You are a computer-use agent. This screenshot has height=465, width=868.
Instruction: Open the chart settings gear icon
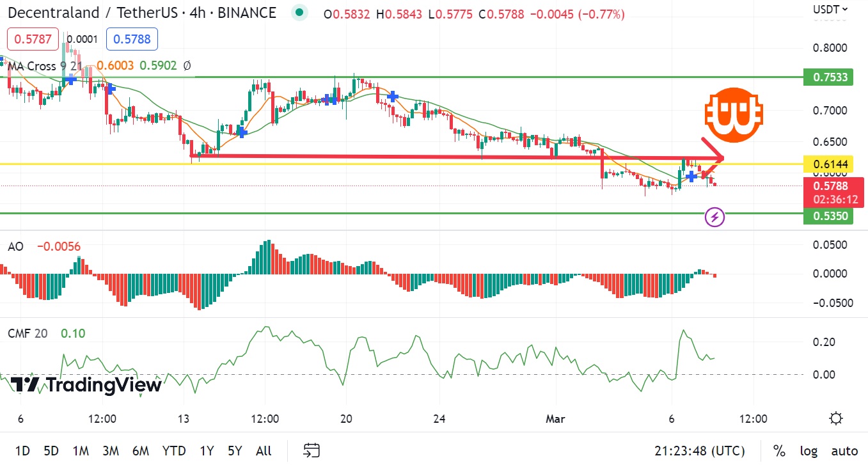click(835, 419)
